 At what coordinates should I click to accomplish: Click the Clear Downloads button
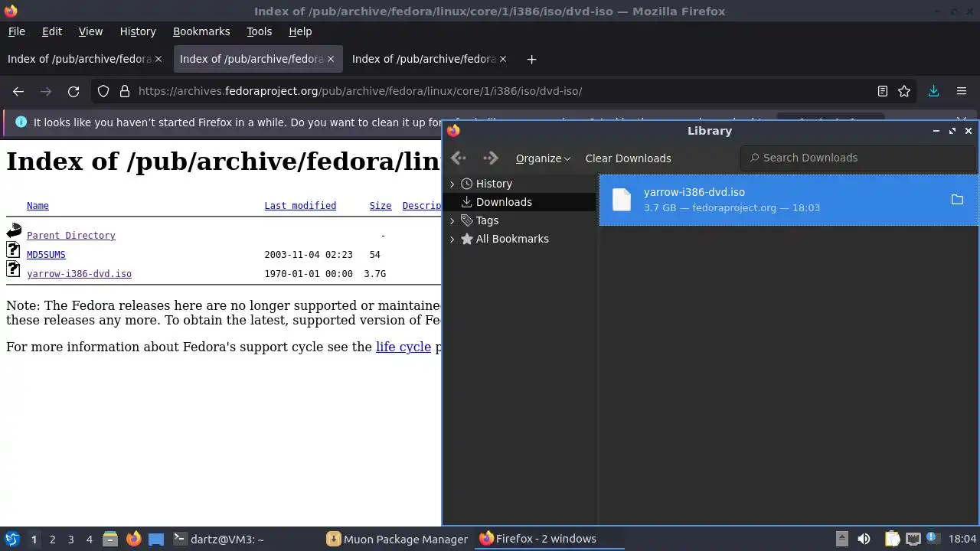click(x=628, y=158)
